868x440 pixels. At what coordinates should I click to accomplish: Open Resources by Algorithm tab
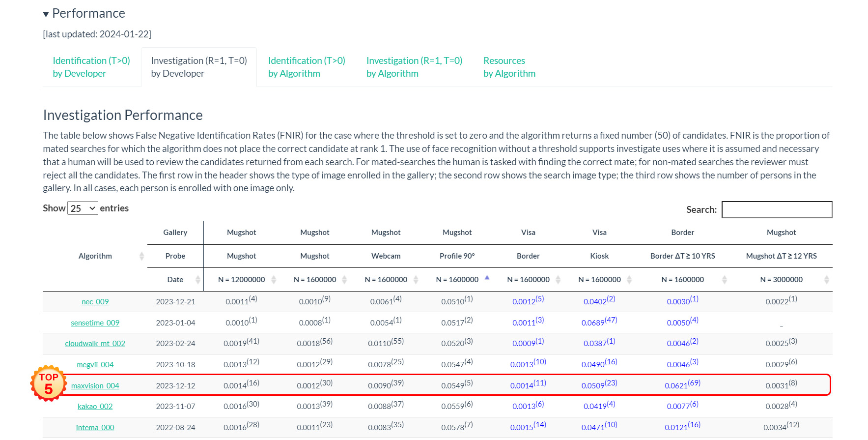point(509,67)
